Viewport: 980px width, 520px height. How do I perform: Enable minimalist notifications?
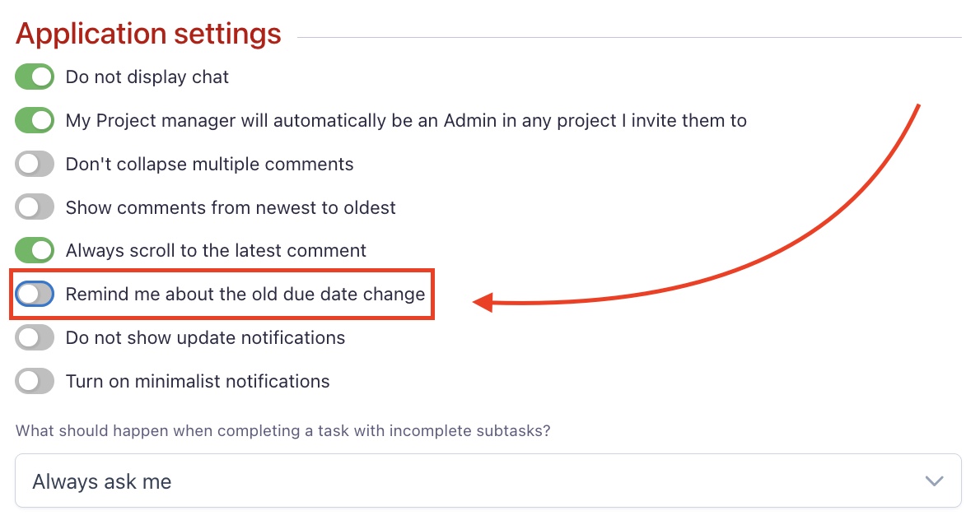click(x=34, y=381)
